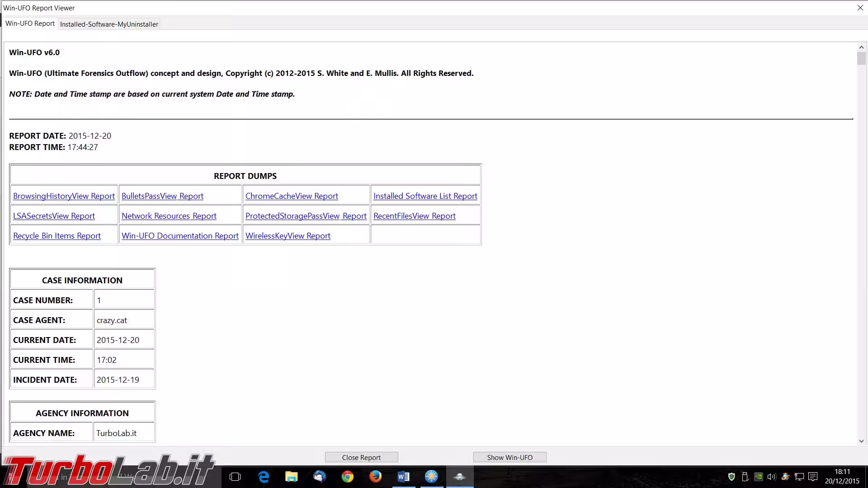Open Task View from the taskbar
Viewport: 868px width, 488px height.
235,477
